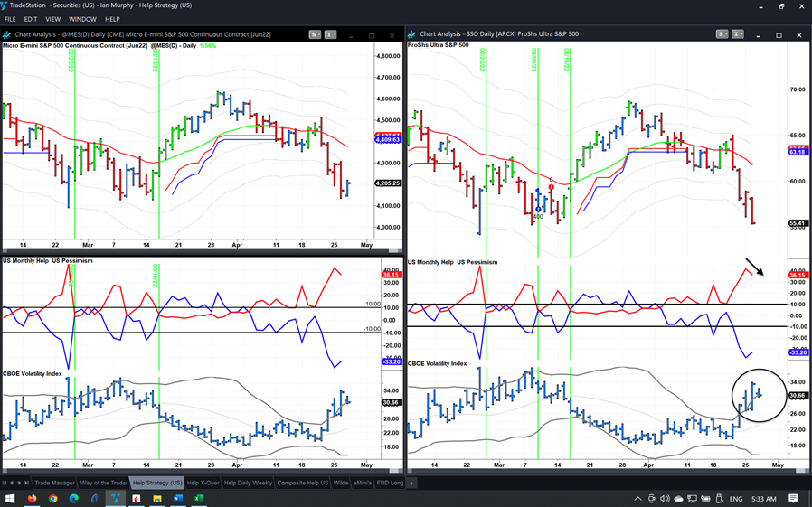
Task: Click the TradeStation icon in the taskbar
Action: tap(116, 498)
